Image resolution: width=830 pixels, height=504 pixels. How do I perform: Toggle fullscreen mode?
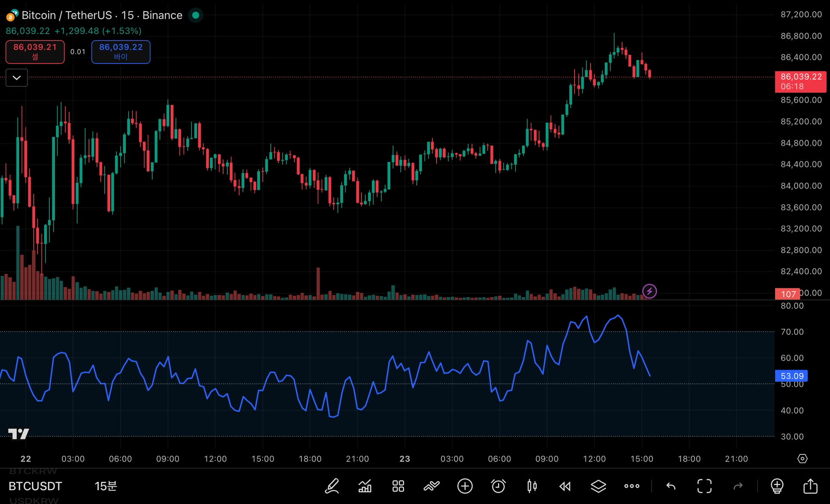[x=704, y=486]
